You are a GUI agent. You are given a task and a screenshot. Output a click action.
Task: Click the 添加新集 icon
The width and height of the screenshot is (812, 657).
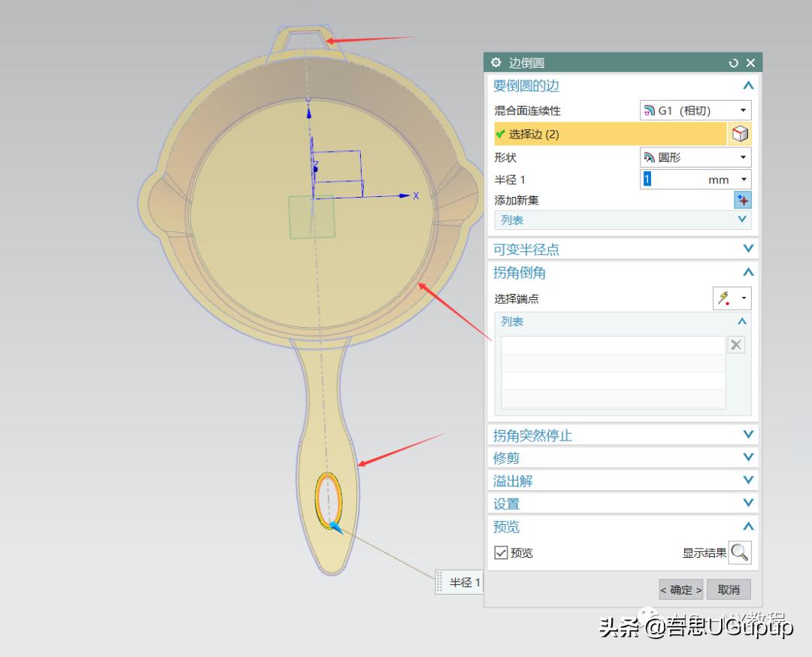tap(743, 200)
